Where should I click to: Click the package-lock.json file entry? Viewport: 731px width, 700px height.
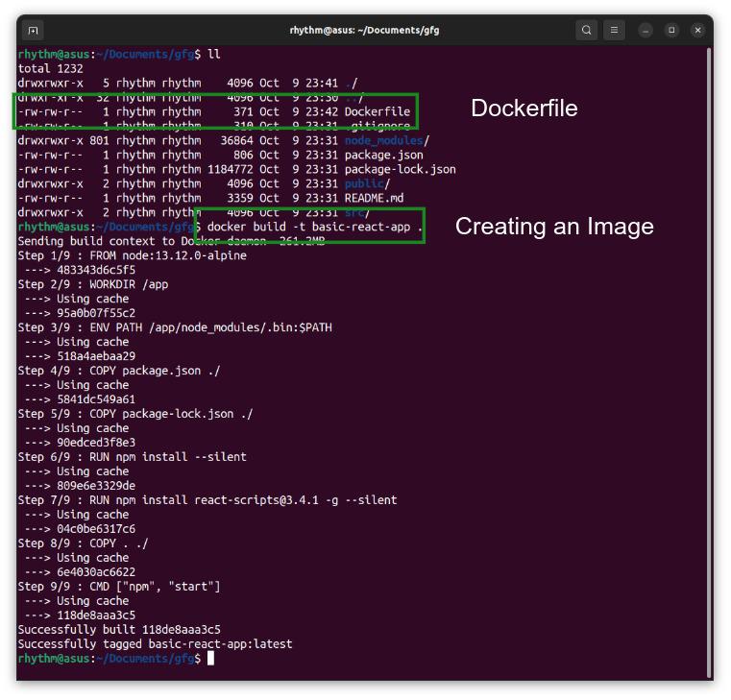click(400, 169)
